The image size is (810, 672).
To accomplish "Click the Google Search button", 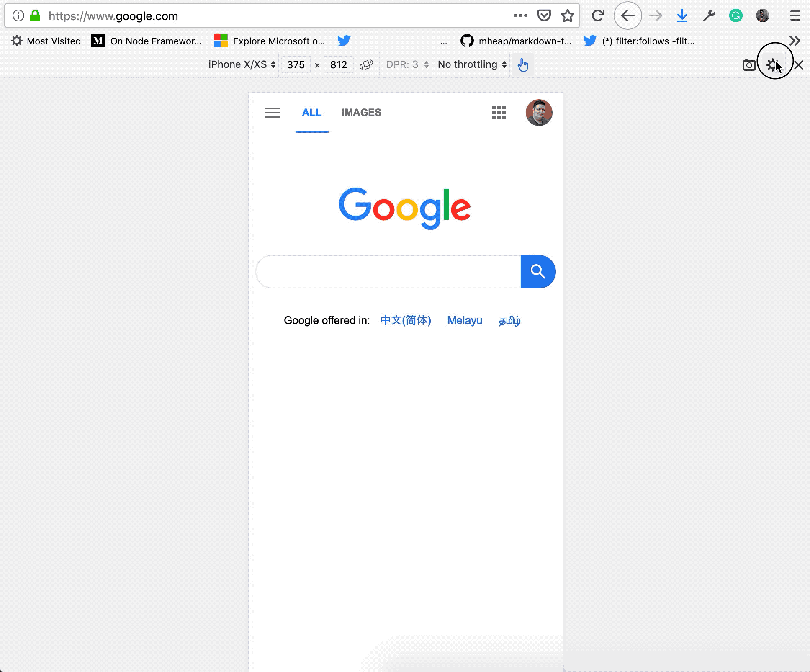I will 537,271.
